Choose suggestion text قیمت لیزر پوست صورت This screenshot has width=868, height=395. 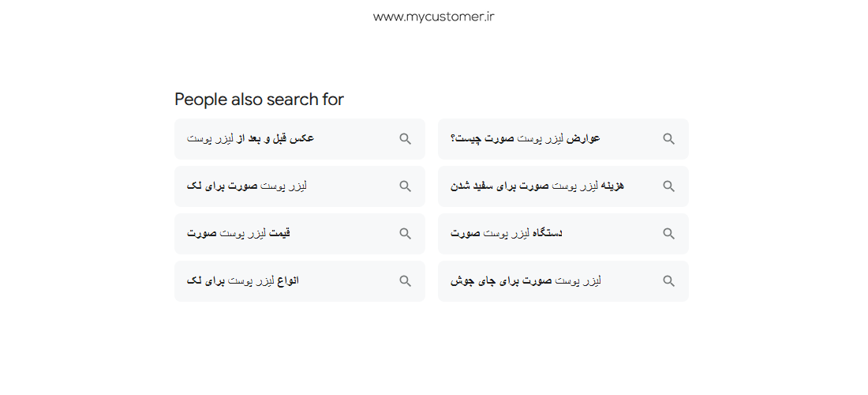(x=238, y=233)
